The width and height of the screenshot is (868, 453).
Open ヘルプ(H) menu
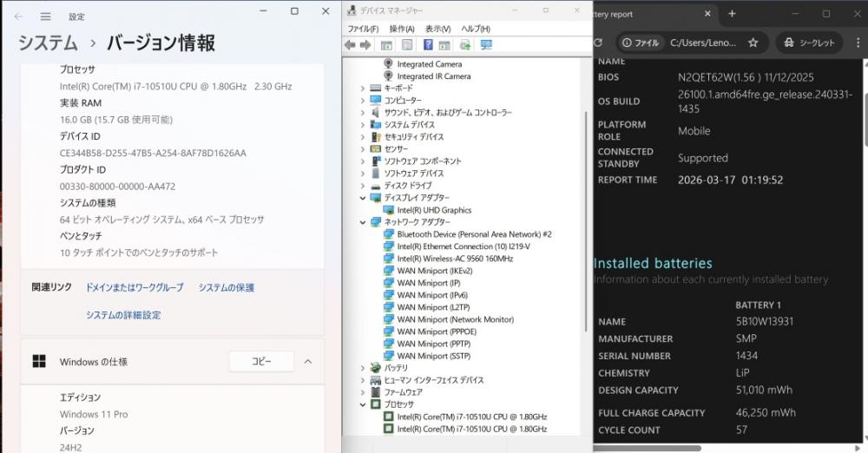(x=476, y=29)
